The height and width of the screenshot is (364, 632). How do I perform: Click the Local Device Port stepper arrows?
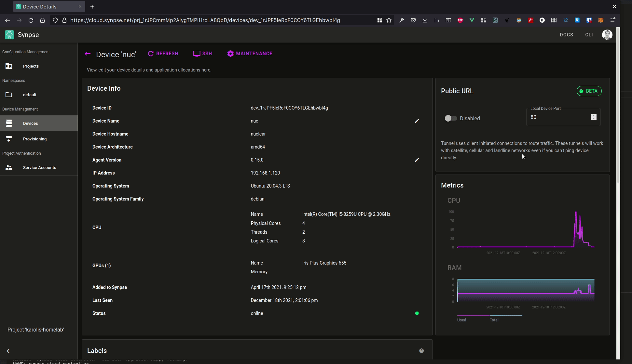pyautogui.click(x=593, y=117)
